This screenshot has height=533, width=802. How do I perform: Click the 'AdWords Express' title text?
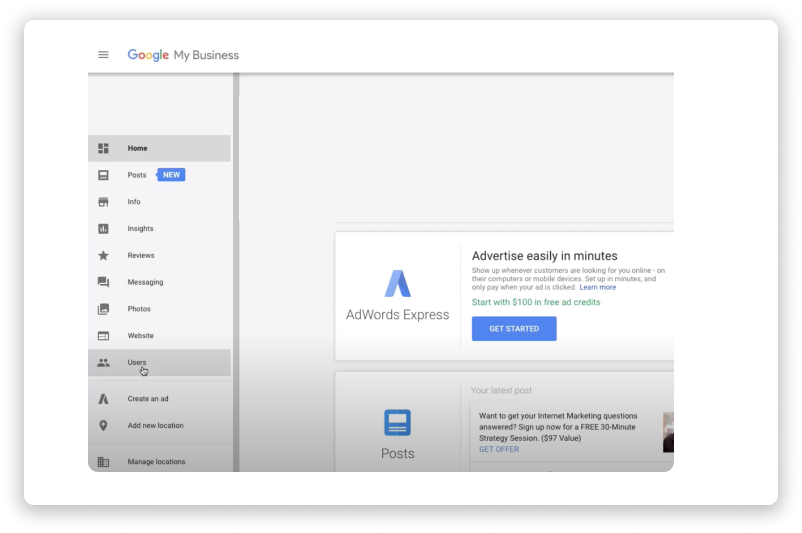397,315
